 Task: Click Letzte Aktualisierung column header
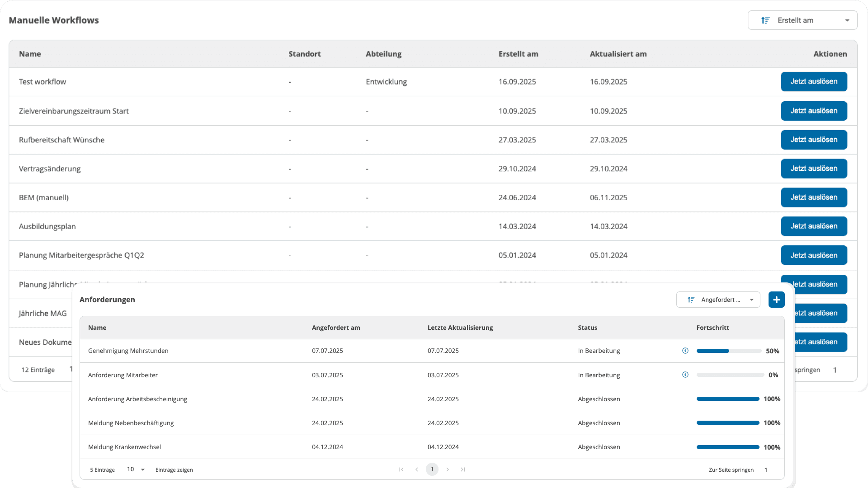tap(460, 328)
